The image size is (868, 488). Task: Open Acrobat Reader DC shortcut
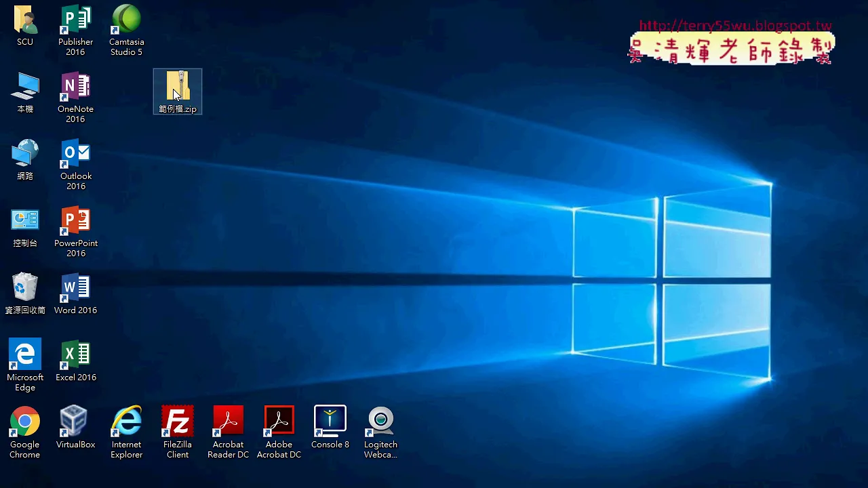click(x=228, y=432)
